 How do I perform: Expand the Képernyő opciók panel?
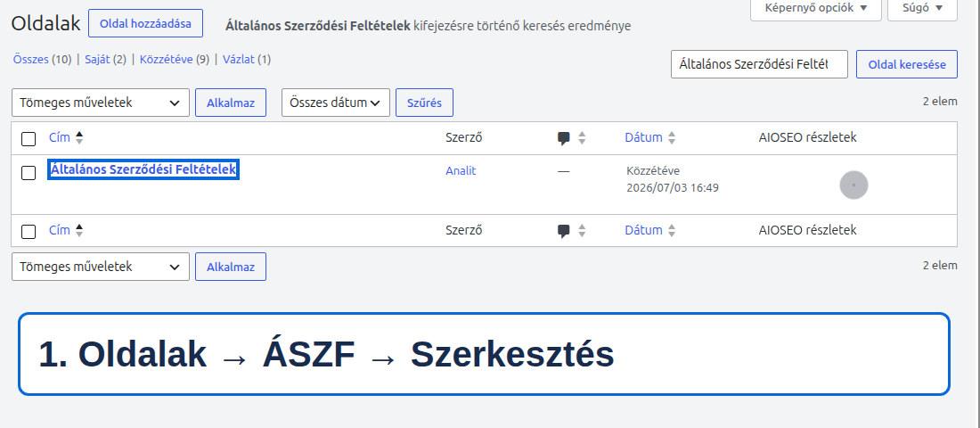(815, 8)
